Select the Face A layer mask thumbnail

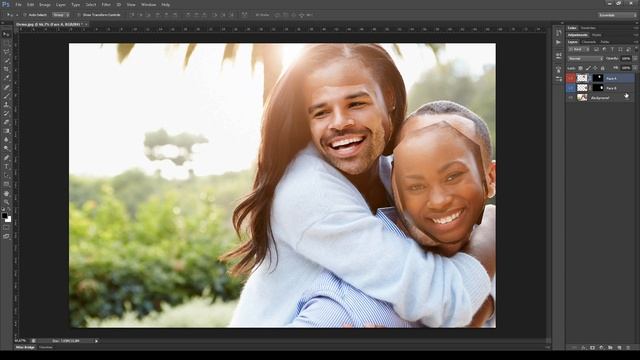pos(598,78)
